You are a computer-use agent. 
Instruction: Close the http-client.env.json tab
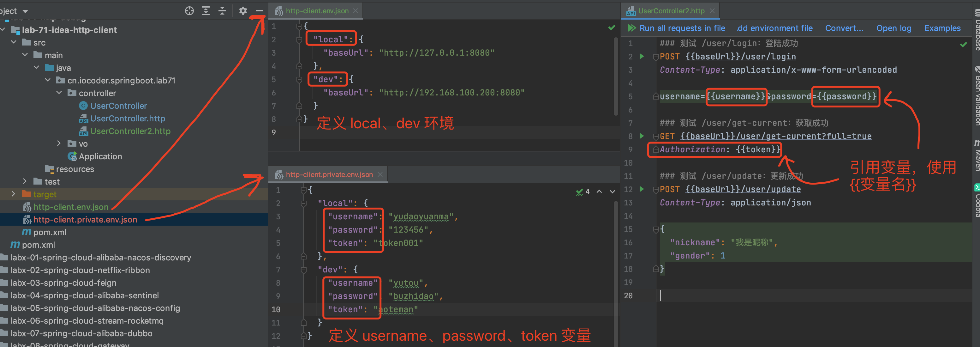[x=355, y=11]
